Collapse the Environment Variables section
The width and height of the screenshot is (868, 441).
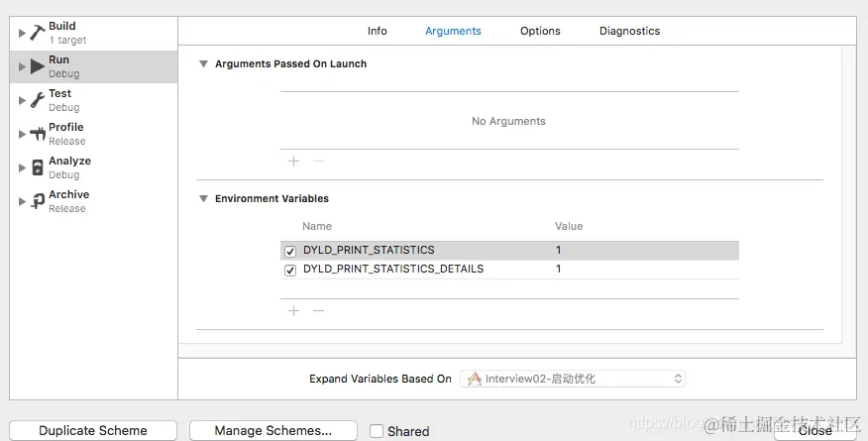coord(203,199)
